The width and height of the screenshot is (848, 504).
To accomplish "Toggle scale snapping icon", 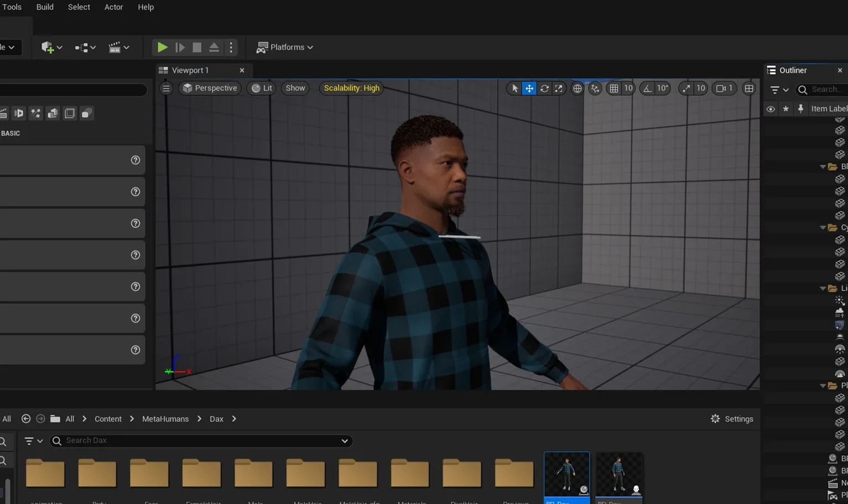I will [686, 89].
